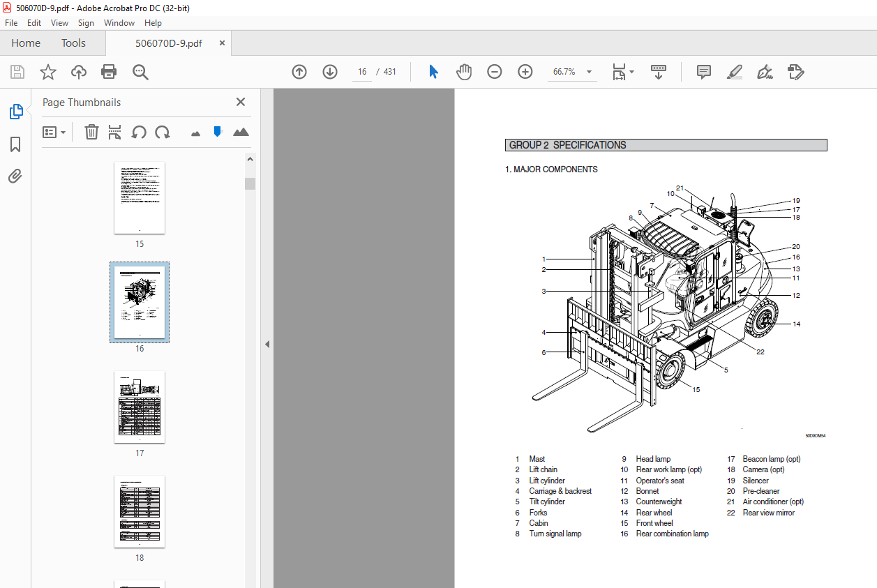Open the Attachments paperclip panel
The width and height of the screenshot is (877, 588).
tap(15, 176)
